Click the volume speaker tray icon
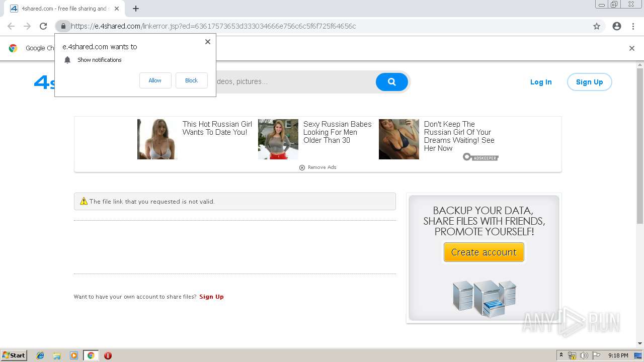The height and width of the screenshot is (362, 644). coord(584,355)
